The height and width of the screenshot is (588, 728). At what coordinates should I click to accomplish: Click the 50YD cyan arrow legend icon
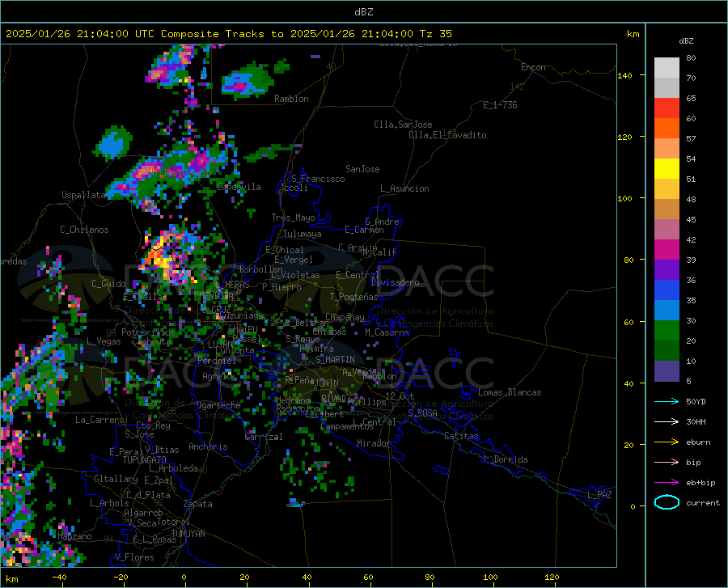(667, 401)
